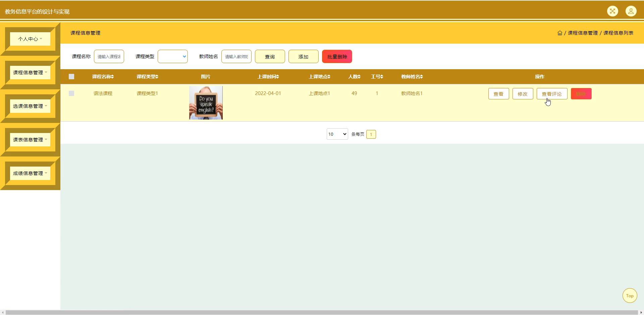Expand 成绩信息管理 sidebar menu

30,173
